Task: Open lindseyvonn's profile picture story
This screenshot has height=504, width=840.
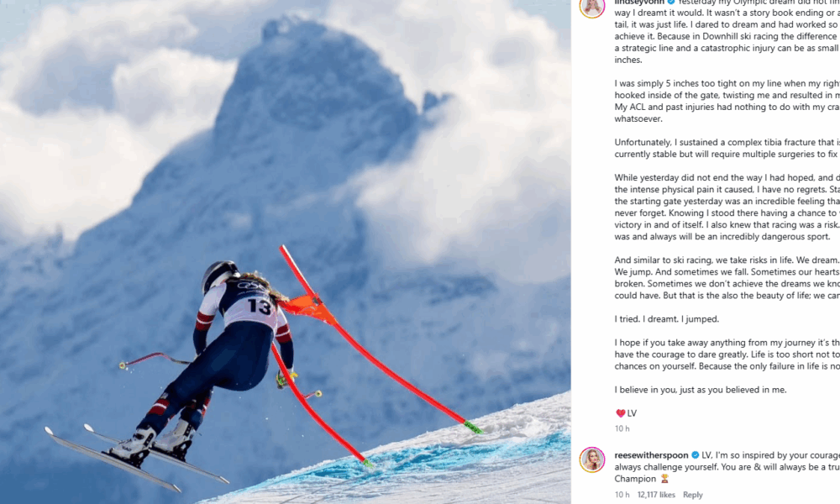Action: point(592,7)
